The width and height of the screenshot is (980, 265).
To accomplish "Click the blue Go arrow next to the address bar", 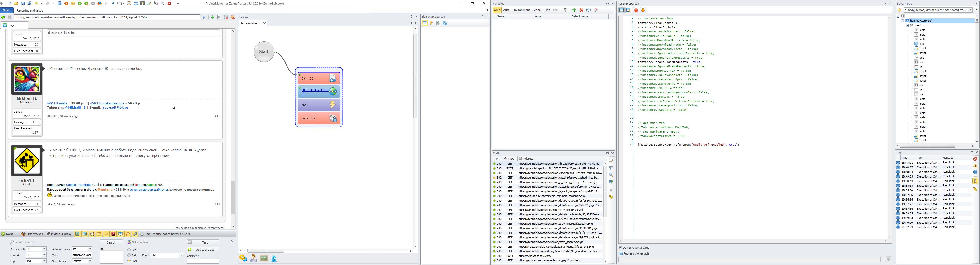I will point(204,17).
